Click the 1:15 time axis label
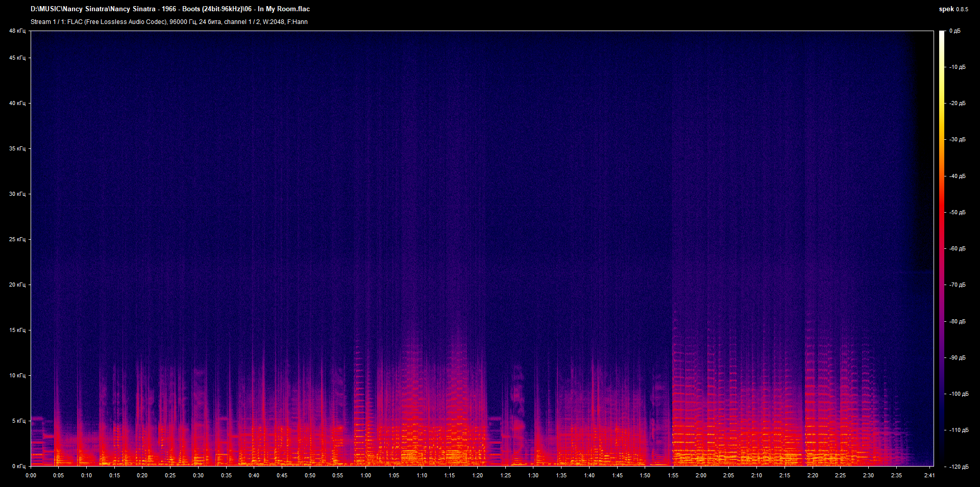 tap(450, 475)
